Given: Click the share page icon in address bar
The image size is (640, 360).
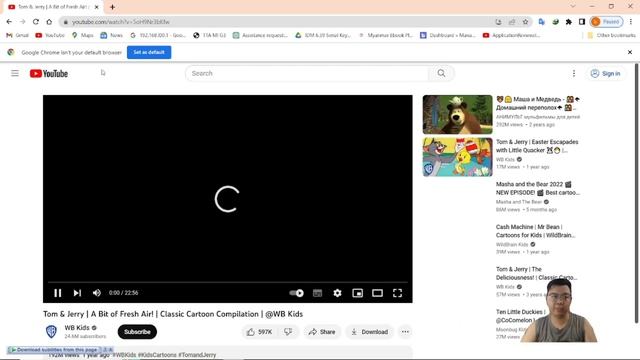Looking at the screenshot, I should 512,22.
